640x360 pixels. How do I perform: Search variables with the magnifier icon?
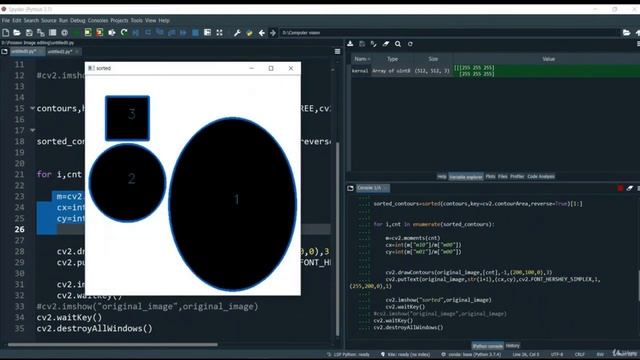point(398,44)
